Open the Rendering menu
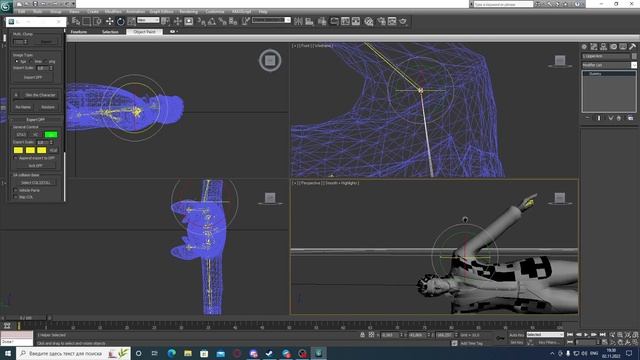The image size is (640, 360). (189, 12)
